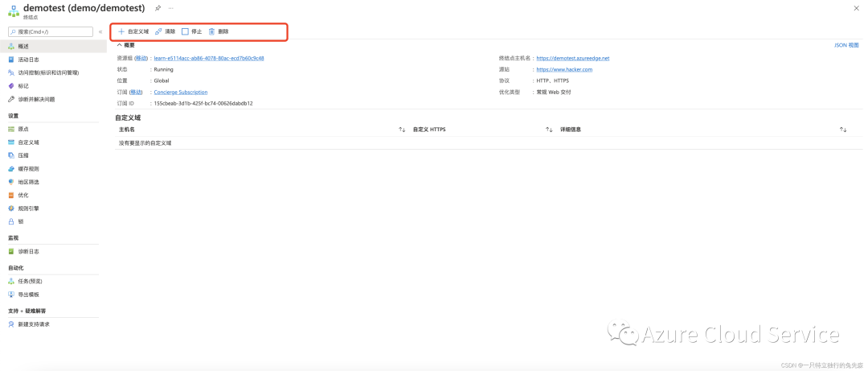The width and height of the screenshot is (868, 371).
Task: Pin the demotest endpoint to dashboard
Action: (158, 8)
